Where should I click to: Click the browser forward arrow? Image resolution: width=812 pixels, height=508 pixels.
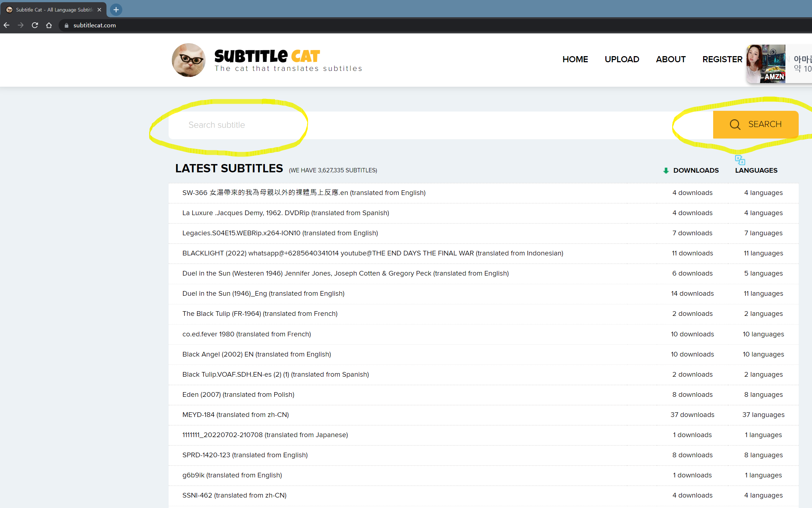coord(20,25)
